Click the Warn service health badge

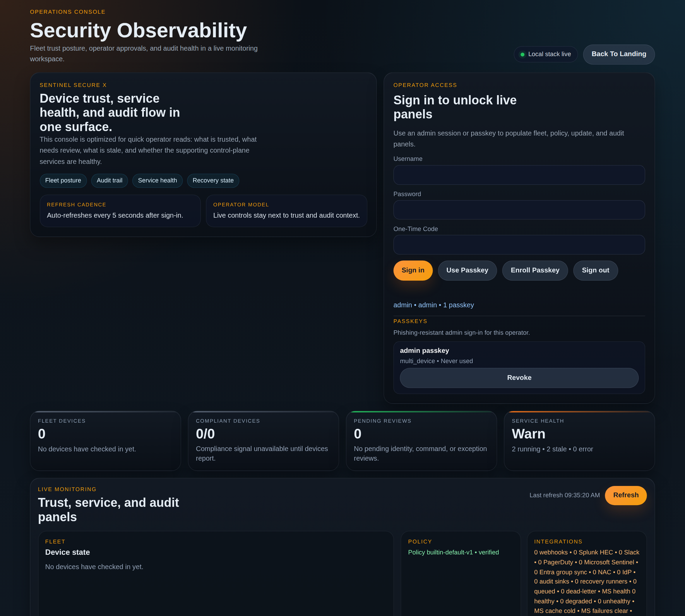528,434
